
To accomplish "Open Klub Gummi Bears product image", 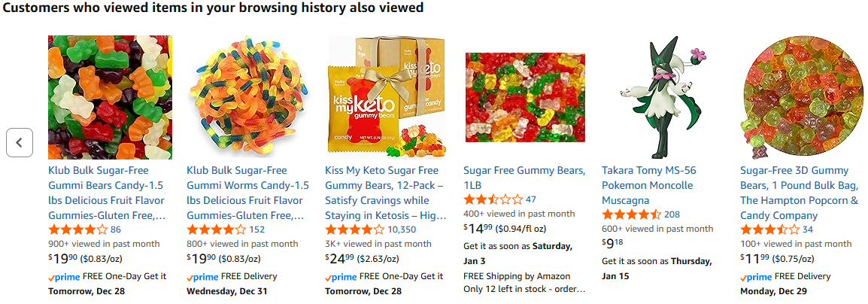I will pyautogui.click(x=110, y=97).
